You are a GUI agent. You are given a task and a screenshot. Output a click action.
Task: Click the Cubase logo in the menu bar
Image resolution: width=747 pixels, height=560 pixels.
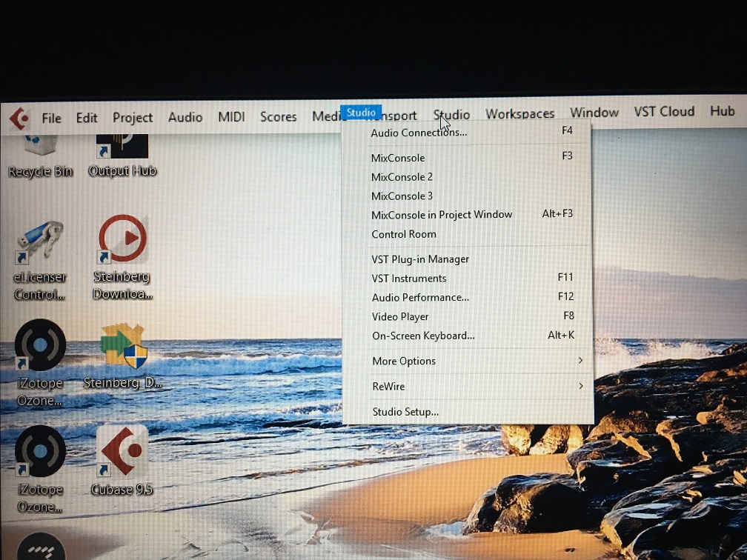point(19,118)
